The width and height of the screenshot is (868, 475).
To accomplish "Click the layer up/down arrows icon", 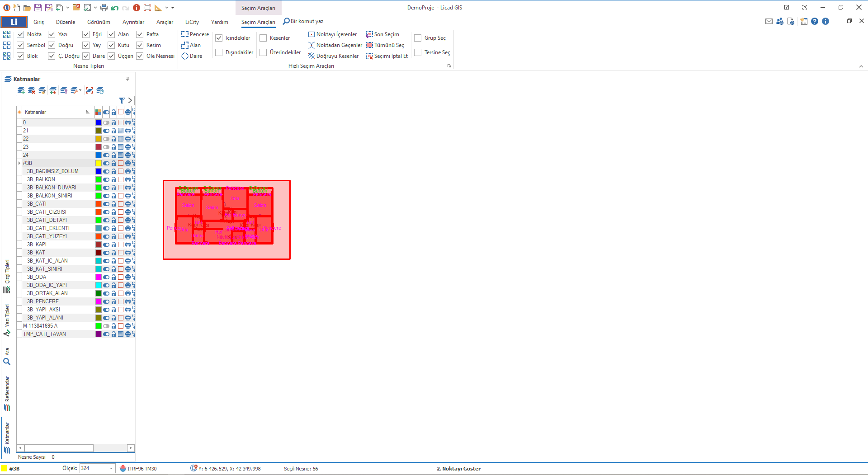I will click(53, 90).
